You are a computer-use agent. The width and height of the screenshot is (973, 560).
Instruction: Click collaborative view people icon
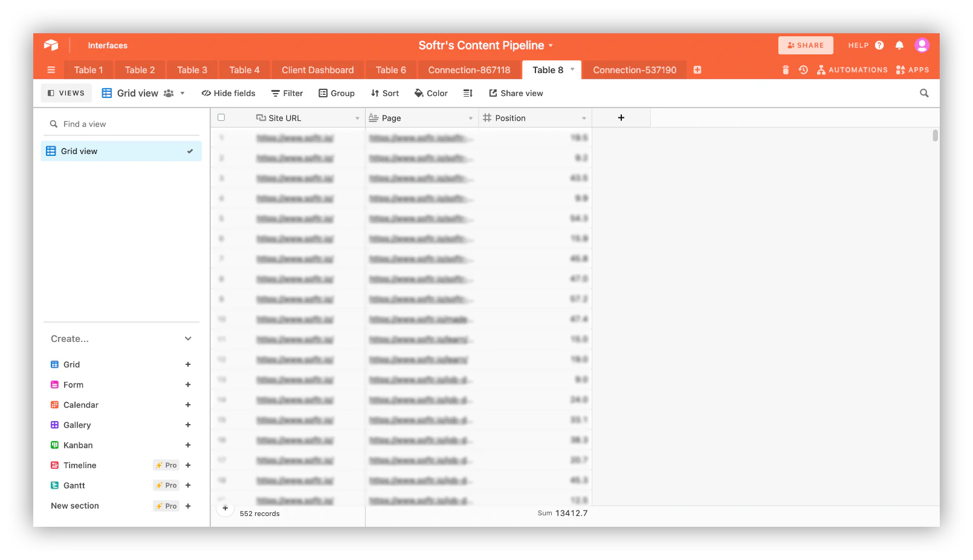coord(169,93)
